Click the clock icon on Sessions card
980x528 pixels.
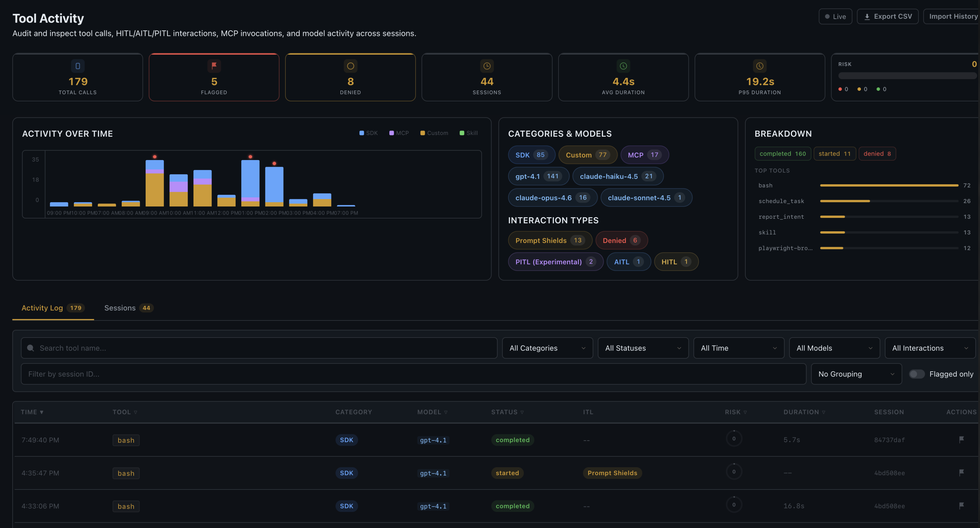tap(486, 66)
